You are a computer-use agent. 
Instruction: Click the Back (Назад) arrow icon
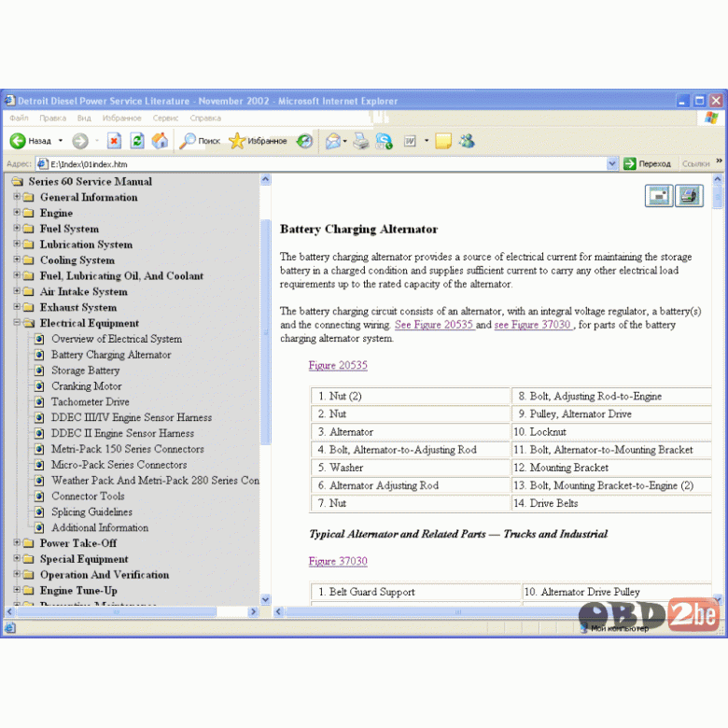(x=18, y=141)
